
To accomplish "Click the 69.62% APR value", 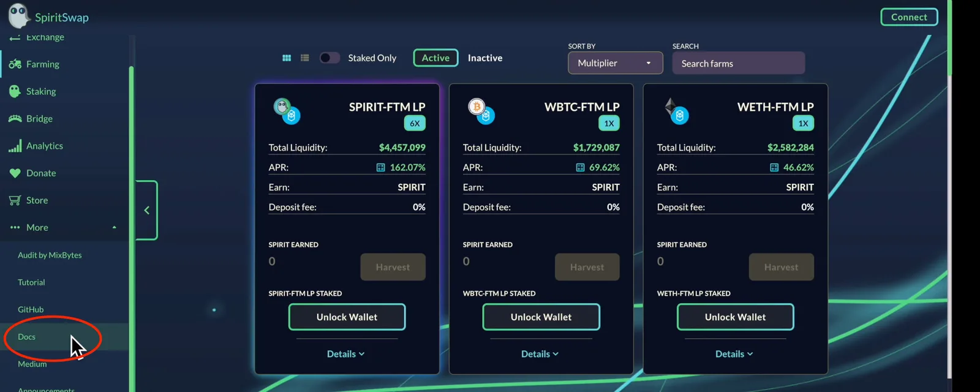I will pos(604,167).
